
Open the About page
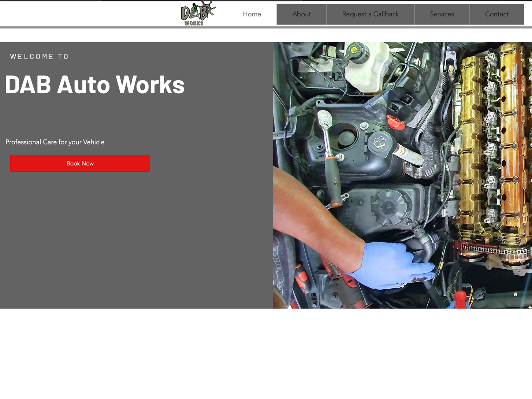tap(301, 14)
